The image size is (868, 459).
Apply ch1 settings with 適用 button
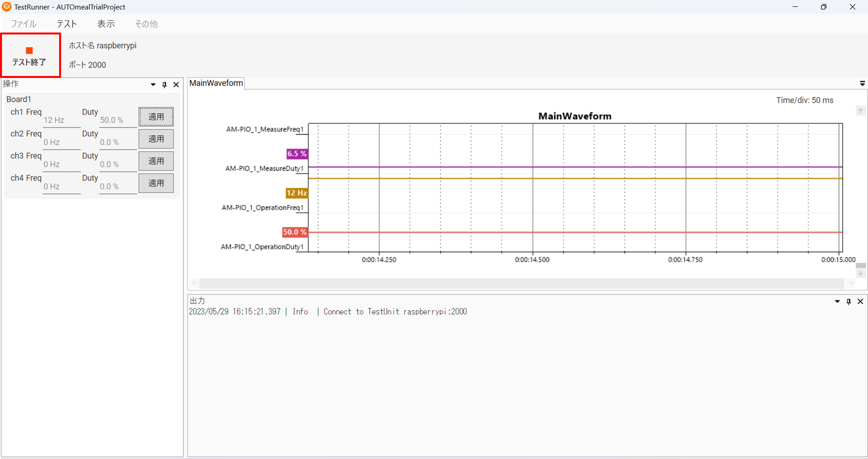[x=156, y=117]
